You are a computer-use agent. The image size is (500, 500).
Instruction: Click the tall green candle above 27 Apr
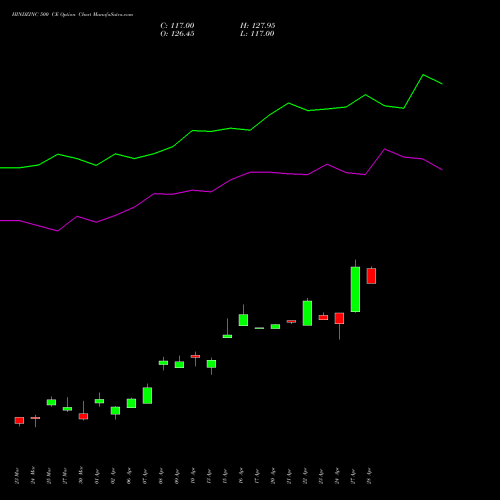click(x=355, y=289)
